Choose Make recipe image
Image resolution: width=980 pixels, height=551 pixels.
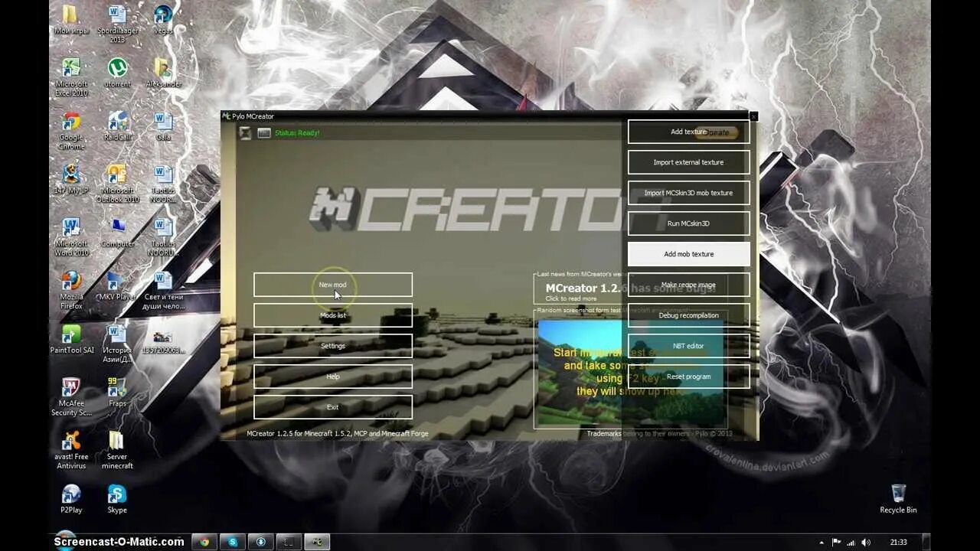coord(688,285)
